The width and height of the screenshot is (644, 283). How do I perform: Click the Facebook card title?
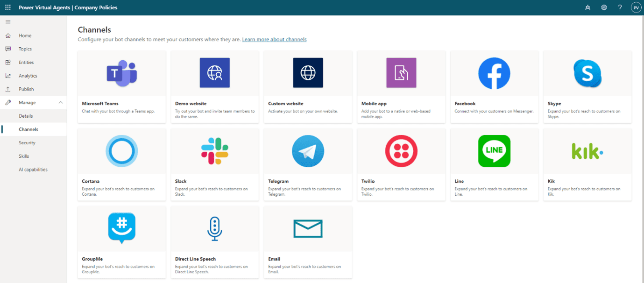coord(465,104)
